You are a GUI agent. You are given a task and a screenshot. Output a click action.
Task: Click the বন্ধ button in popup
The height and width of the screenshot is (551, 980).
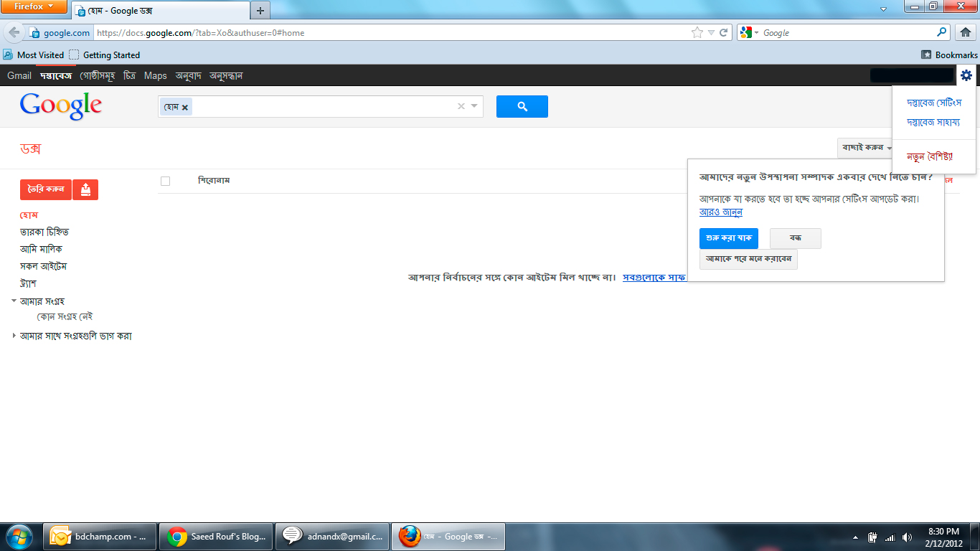[795, 238]
